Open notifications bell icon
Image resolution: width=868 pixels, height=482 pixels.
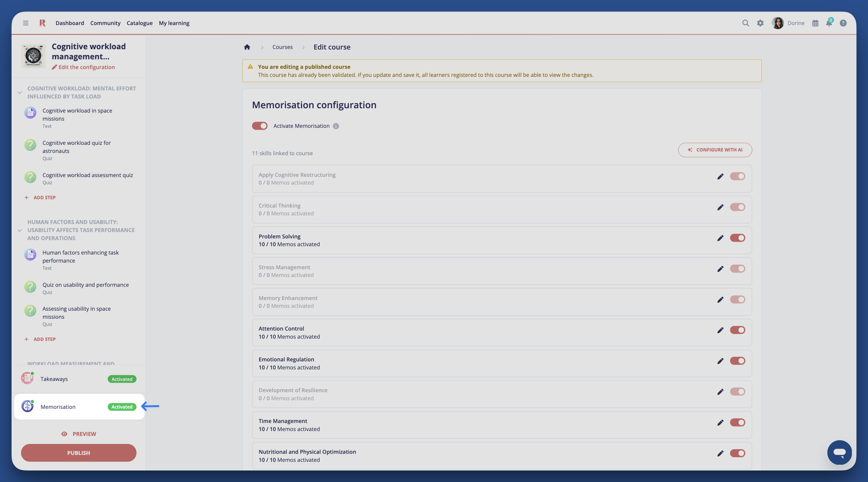[829, 23]
